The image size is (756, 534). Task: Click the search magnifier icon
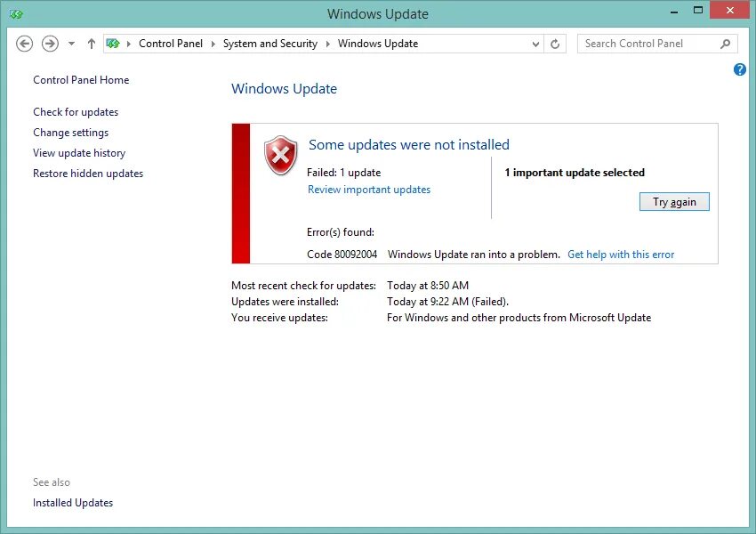(725, 44)
